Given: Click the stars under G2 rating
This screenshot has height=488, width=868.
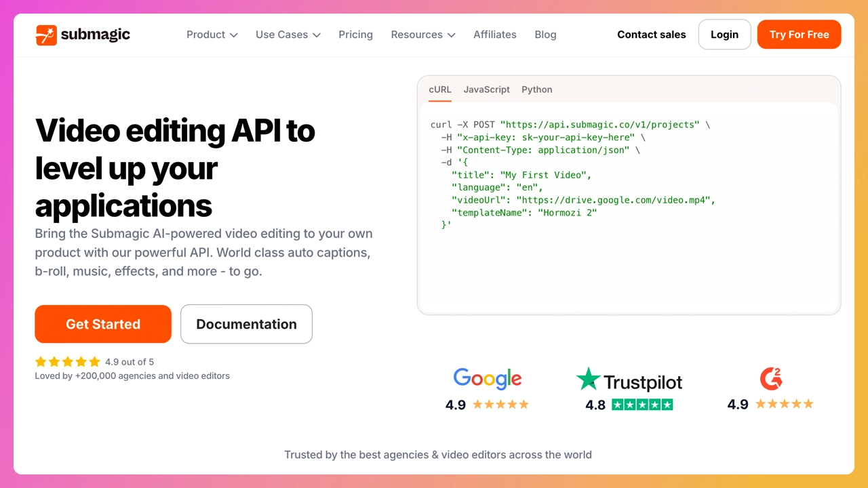Looking at the screenshot, I should (x=785, y=404).
